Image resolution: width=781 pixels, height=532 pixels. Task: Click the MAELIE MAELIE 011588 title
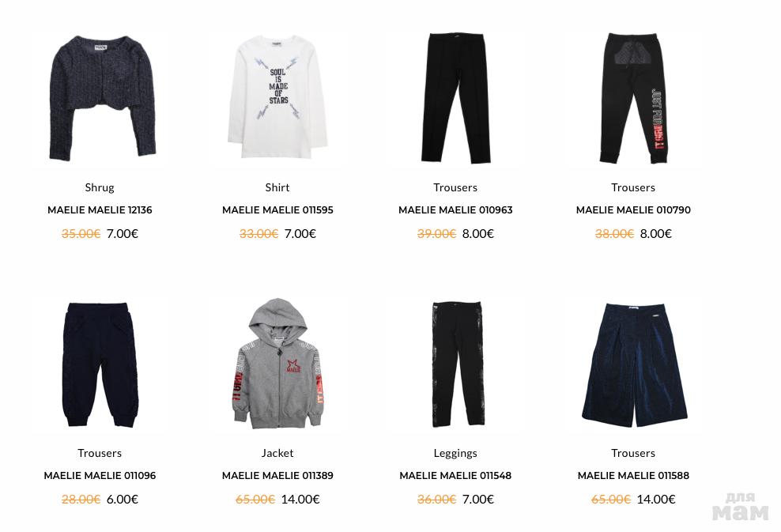[633, 476]
